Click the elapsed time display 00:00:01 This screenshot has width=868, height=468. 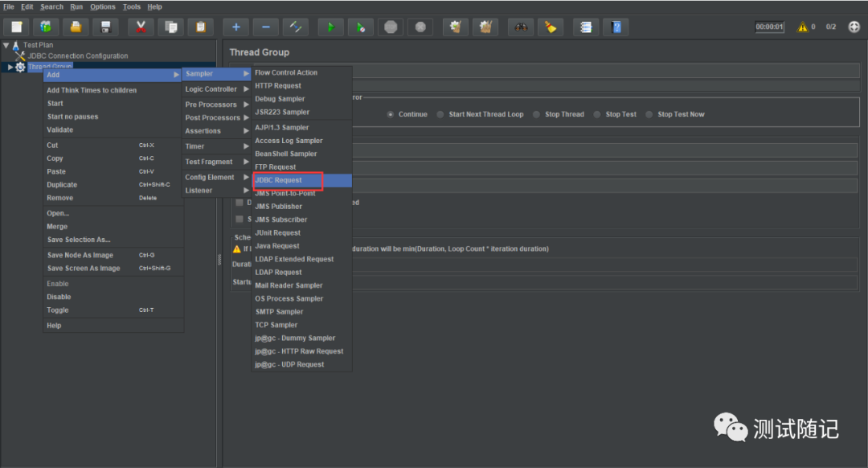(x=769, y=27)
